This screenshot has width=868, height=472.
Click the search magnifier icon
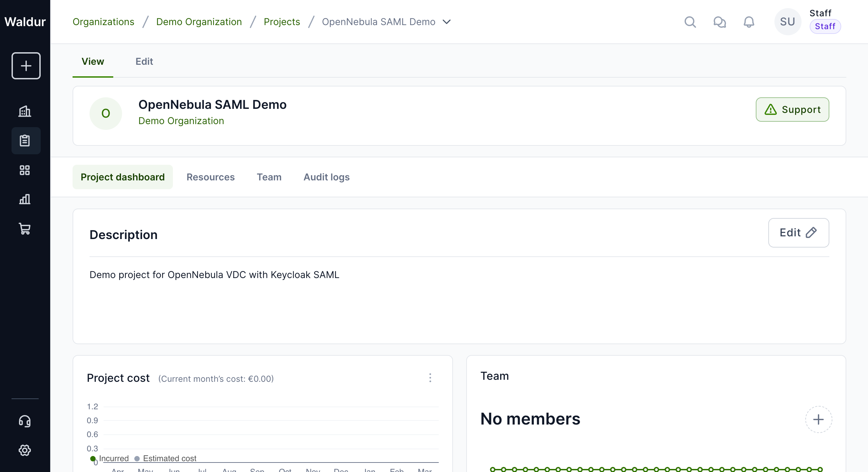click(x=690, y=22)
